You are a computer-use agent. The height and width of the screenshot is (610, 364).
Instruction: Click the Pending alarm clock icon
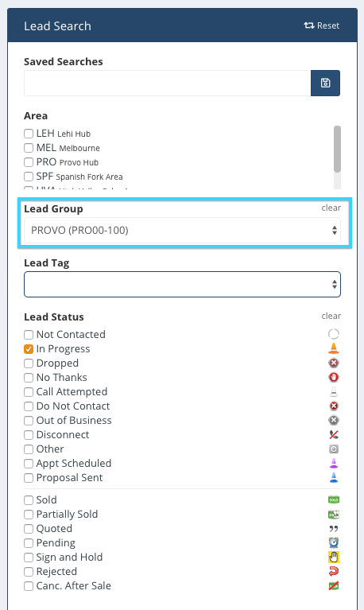(x=334, y=542)
